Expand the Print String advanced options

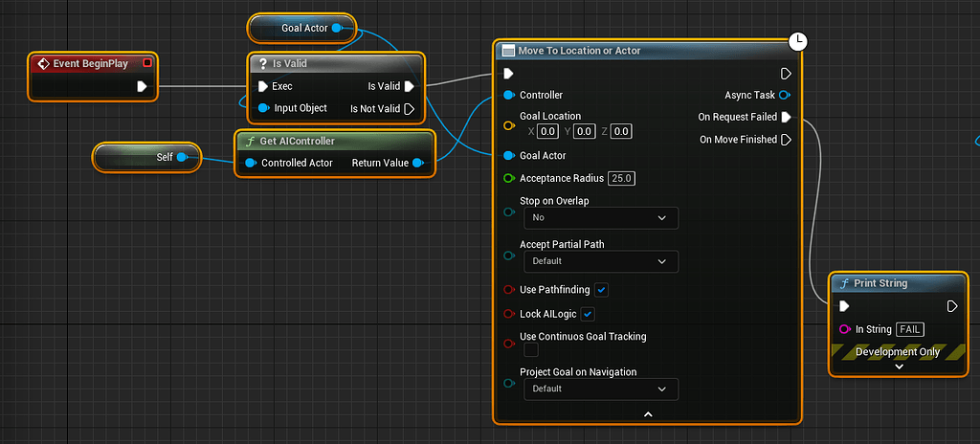tap(898, 366)
